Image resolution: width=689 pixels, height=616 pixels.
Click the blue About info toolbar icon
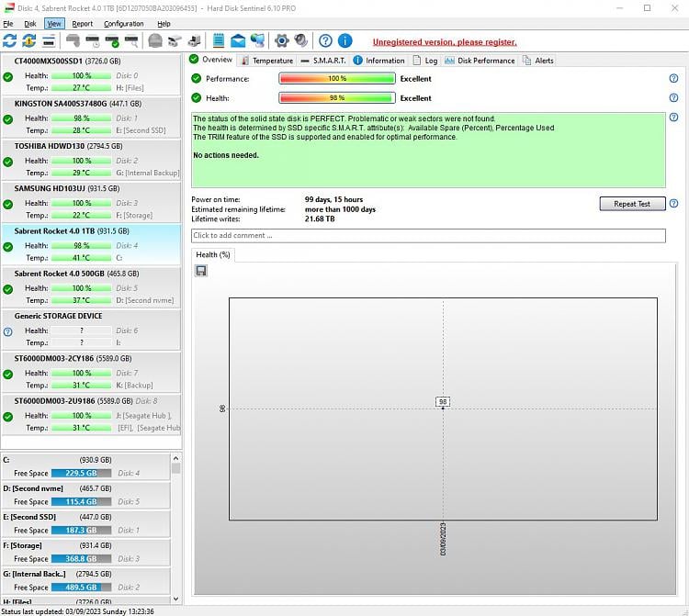tap(344, 40)
